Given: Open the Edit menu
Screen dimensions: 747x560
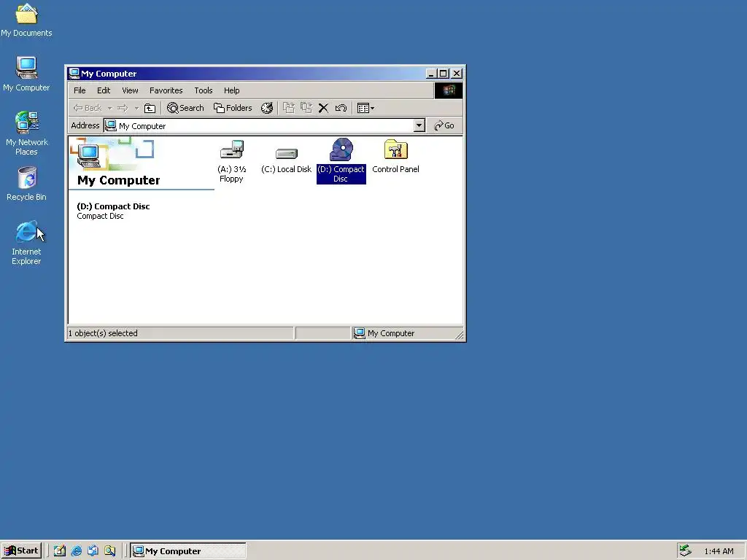Looking at the screenshot, I should (x=104, y=90).
